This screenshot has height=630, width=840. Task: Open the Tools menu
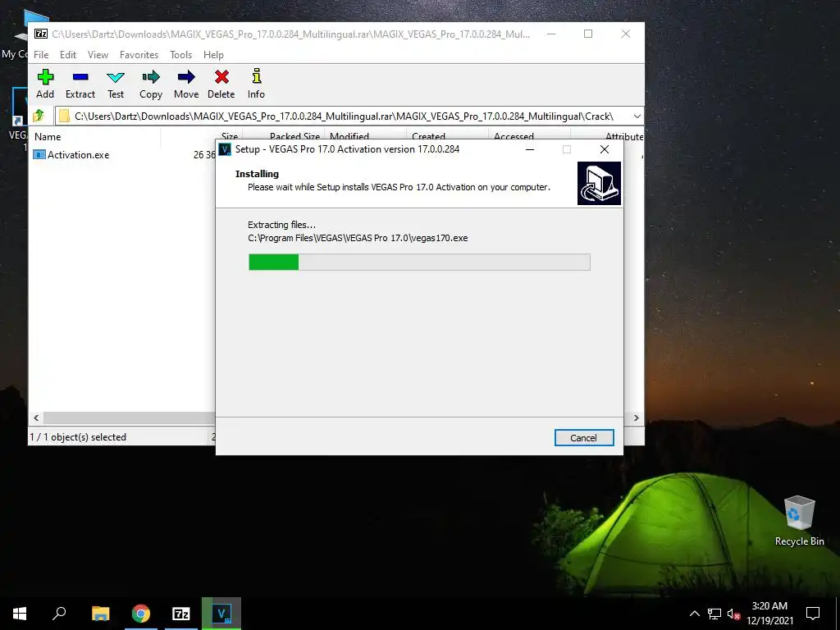click(181, 55)
